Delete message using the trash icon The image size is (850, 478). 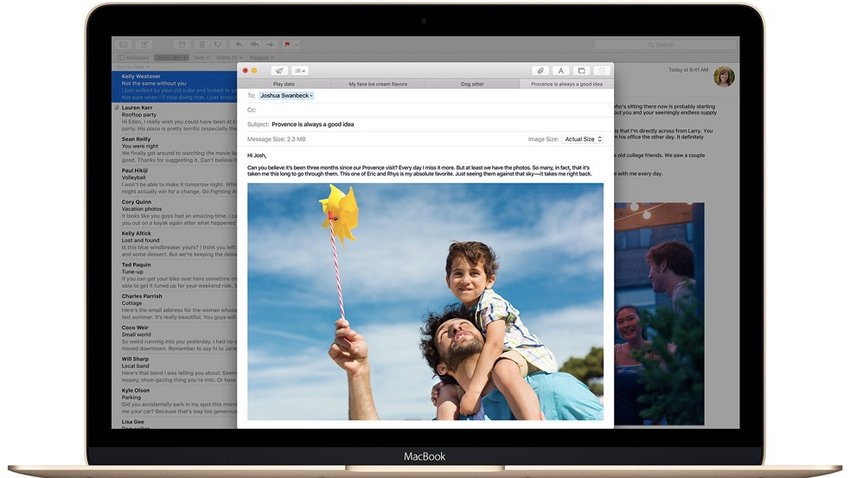(x=201, y=44)
